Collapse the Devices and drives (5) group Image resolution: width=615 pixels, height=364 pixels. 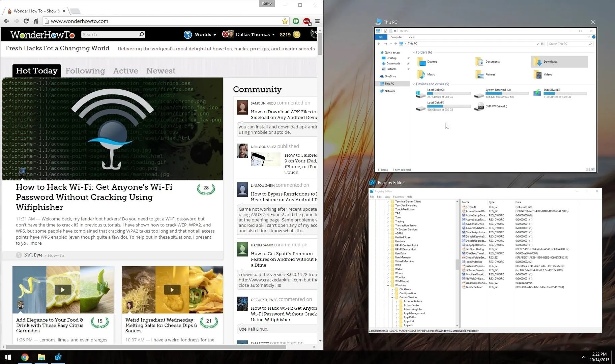[x=414, y=84]
